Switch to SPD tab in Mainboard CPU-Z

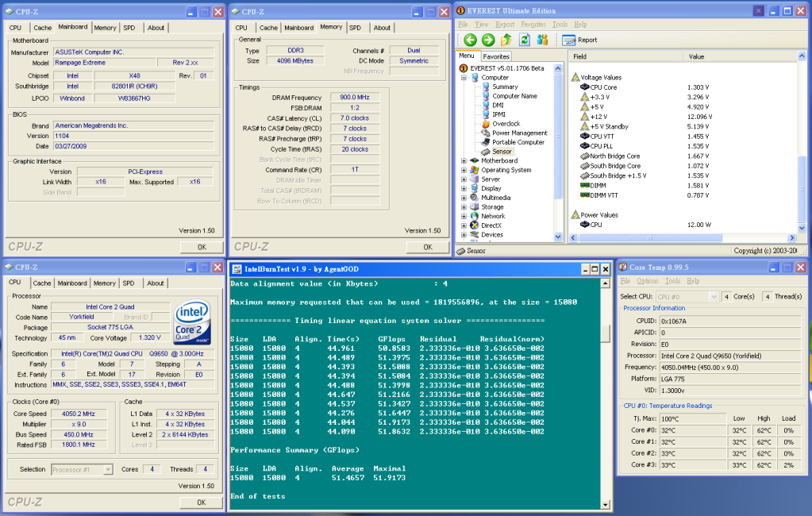click(x=129, y=28)
